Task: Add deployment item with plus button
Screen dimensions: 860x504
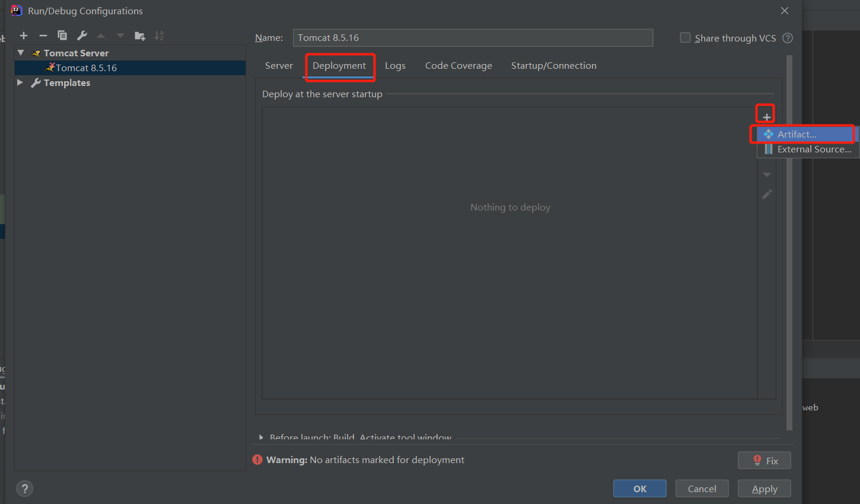Action: pos(766,117)
